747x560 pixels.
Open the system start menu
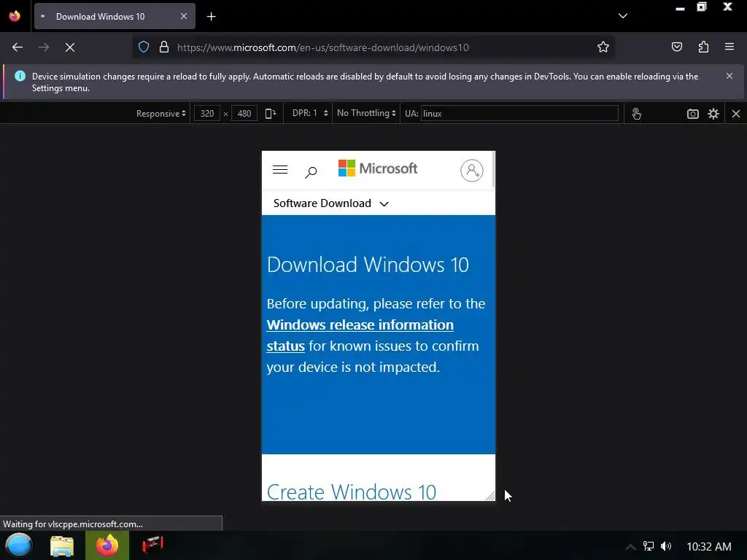[x=18, y=545]
